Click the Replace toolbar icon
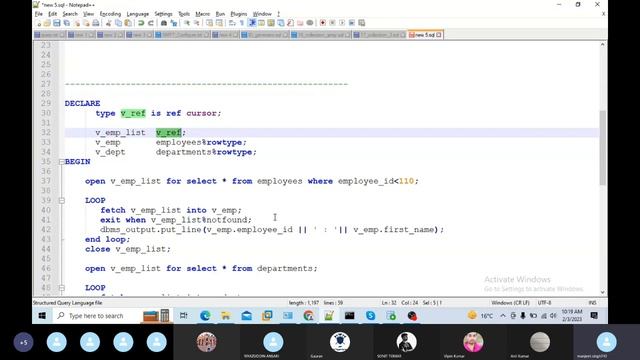640x360 pixels. point(174,23)
